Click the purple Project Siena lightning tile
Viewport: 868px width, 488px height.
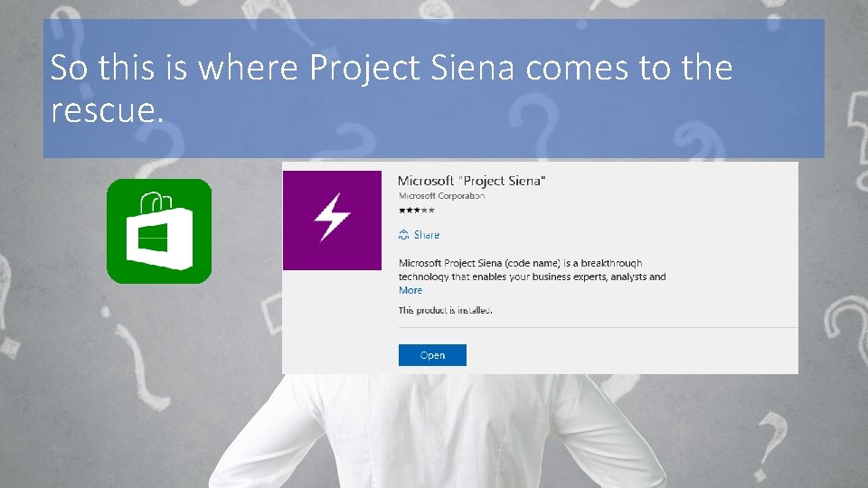click(x=332, y=220)
